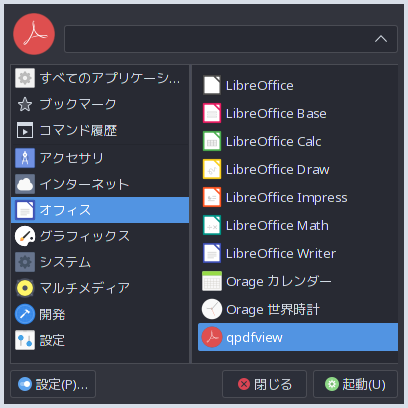Select the LibreOffice Impress entry text
408x408 pixels.
(286, 198)
